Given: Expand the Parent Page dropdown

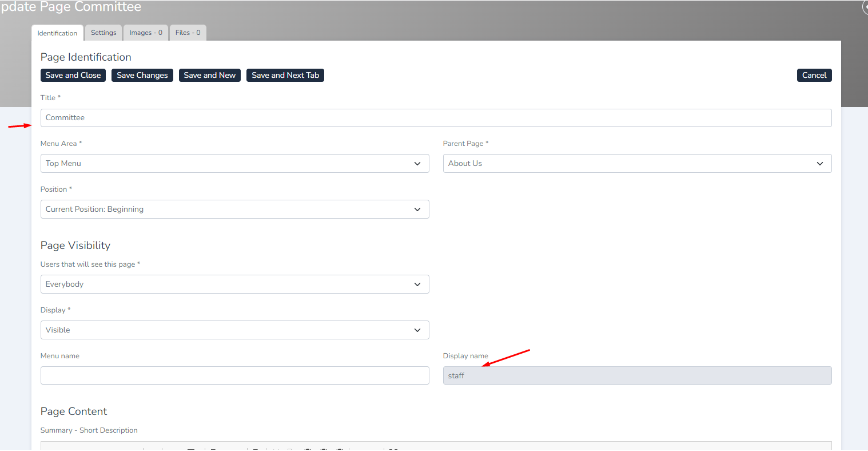Looking at the screenshot, I should point(637,164).
